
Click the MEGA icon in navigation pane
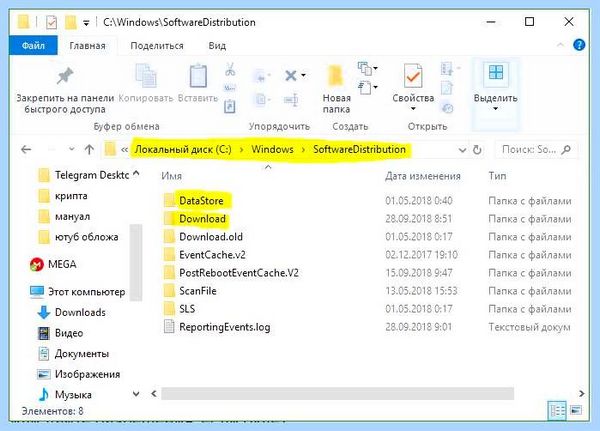click(37, 264)
